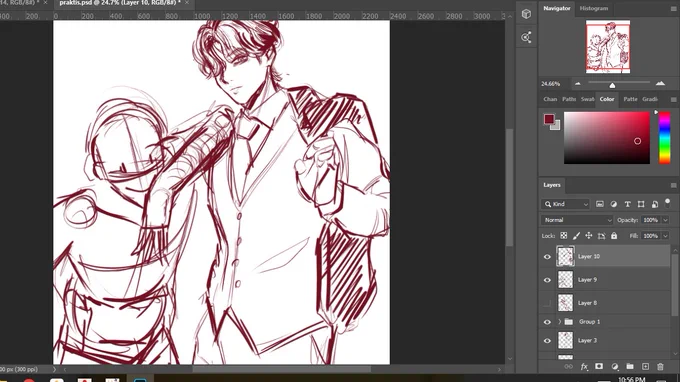
Task: Open the Libraries share-node panel icon
Action: [x=526, y=37]
